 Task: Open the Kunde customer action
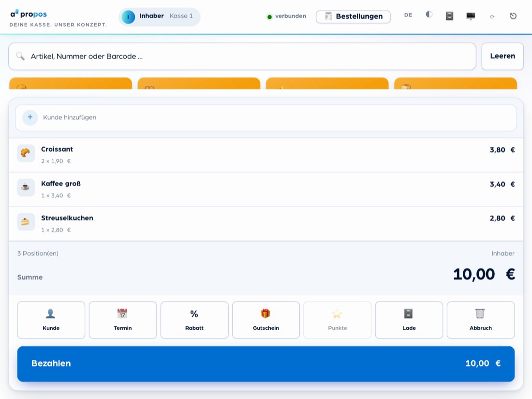(x=51, y=320)
